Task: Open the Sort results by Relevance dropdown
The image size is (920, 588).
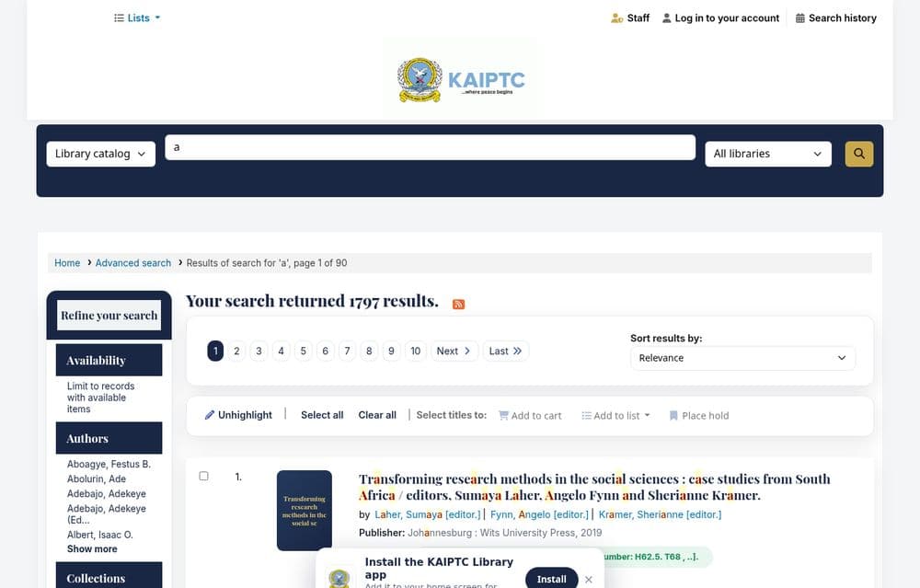Action: pos(742,358)
